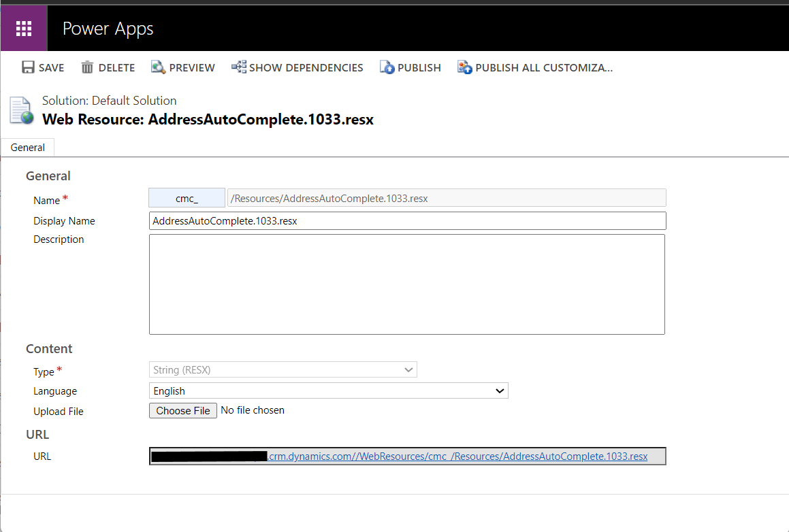This screenshot has width=789, height=532.
Task: Click the 'Solution: Default Solution' text
Action: 109,101
